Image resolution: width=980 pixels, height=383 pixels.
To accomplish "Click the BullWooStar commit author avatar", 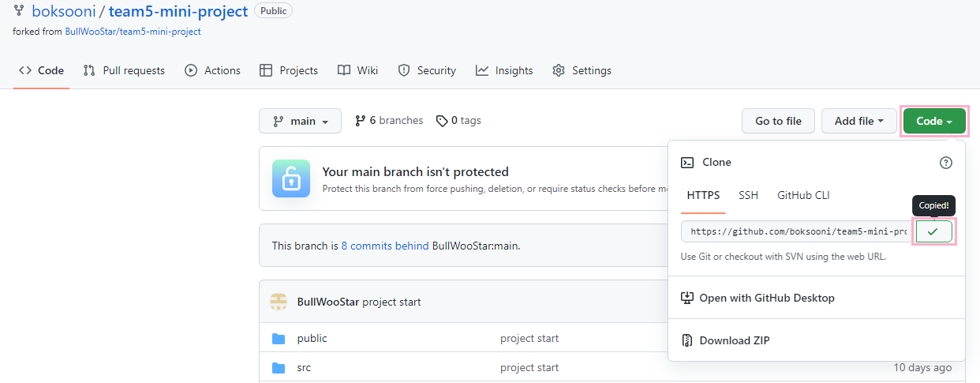I will (x=279, y=302).
